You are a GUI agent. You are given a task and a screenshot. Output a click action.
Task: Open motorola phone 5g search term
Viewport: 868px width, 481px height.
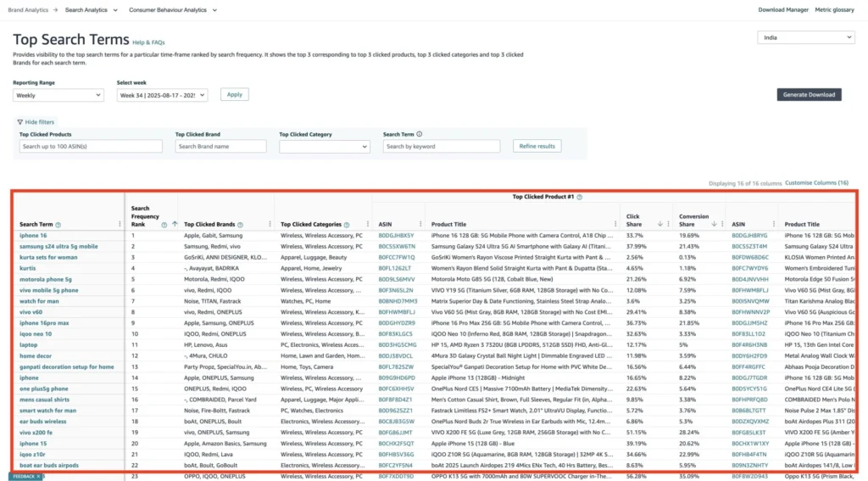click(46, 279)
